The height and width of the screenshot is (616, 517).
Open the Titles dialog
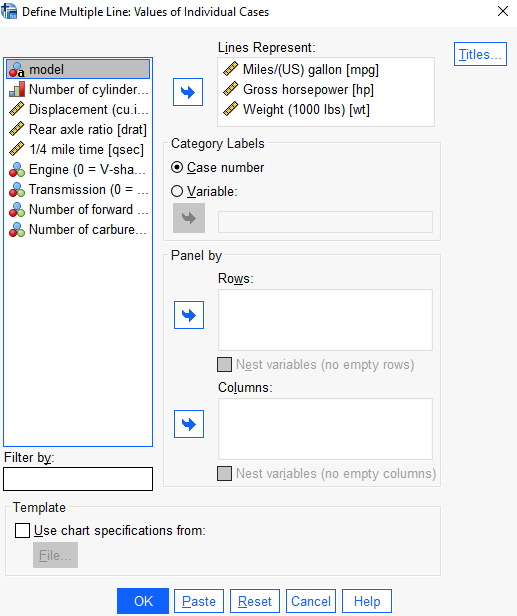[480, 54]
